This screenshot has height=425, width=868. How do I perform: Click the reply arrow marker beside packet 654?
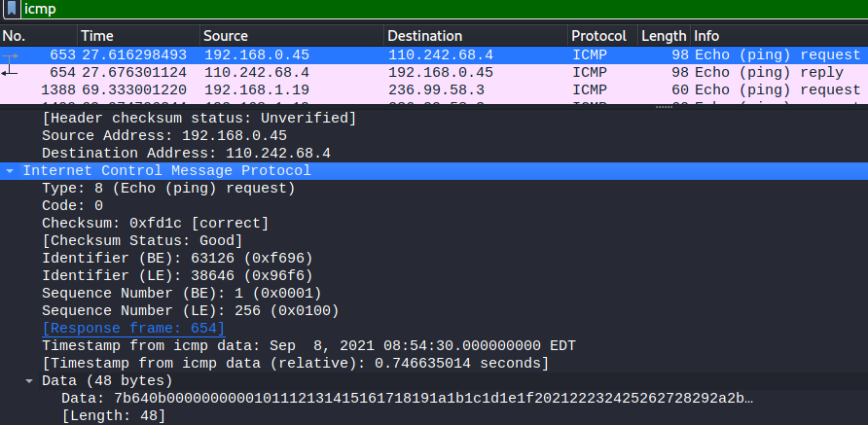[x=10, y=71]
